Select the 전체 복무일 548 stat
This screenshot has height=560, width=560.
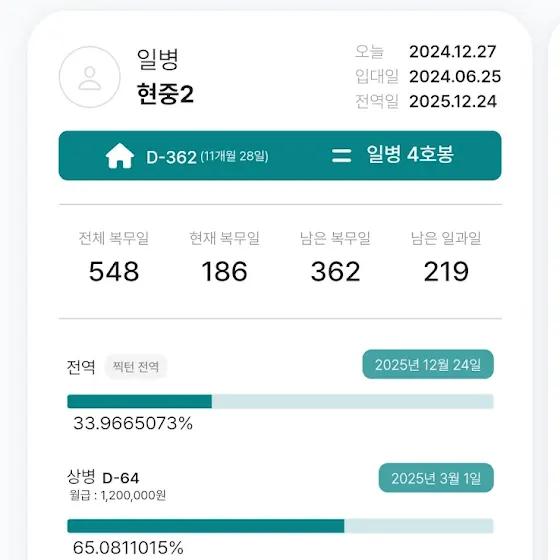tap(114, 257)
